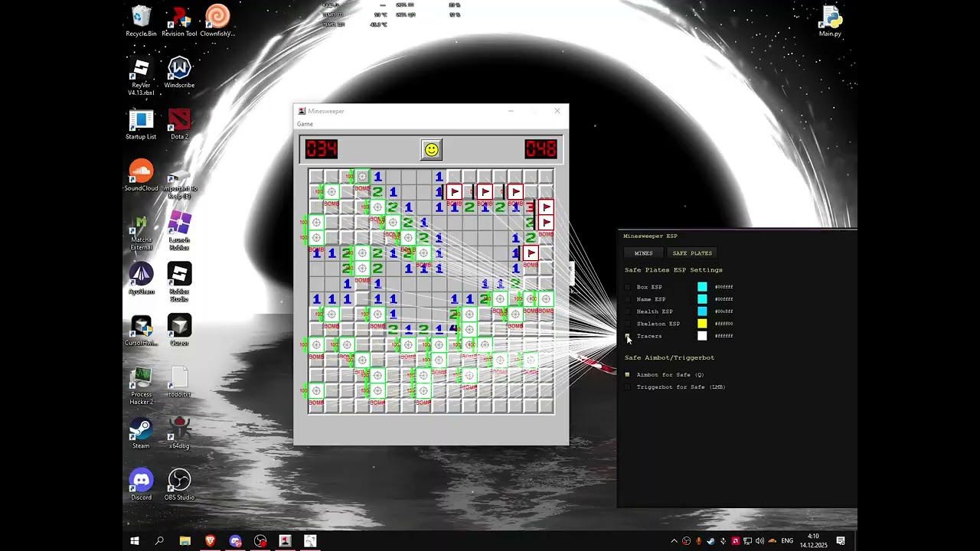Open the Process Hacker 2 desktop shortcut

click(x=141, y=385)
